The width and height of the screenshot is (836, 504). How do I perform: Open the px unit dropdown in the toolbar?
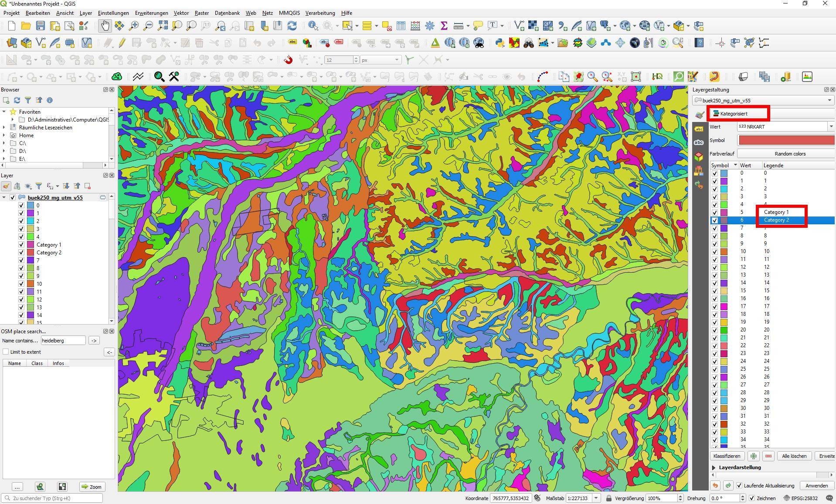point(381,60)
